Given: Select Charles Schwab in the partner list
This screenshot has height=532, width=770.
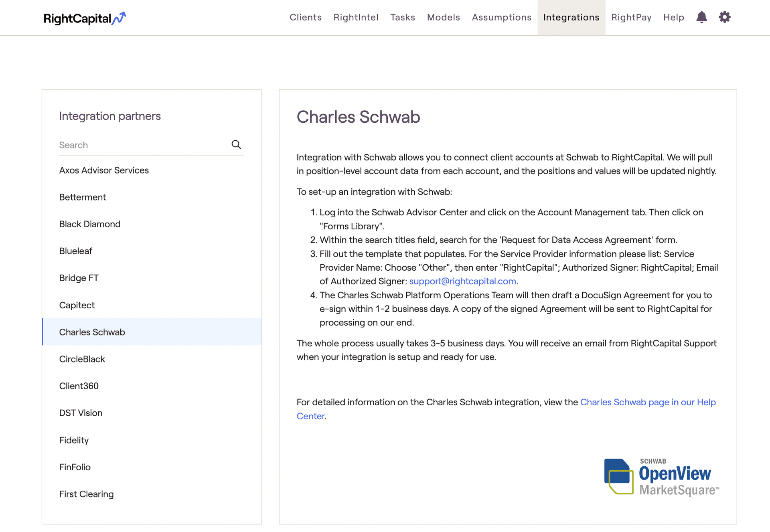Looking at the screenshot, I should coord(152,332).
